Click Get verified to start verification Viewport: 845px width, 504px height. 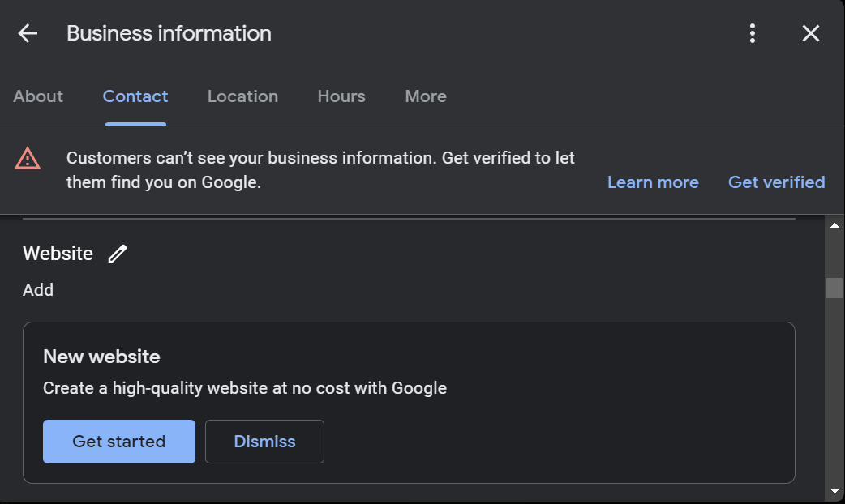[x=776, y=182]
